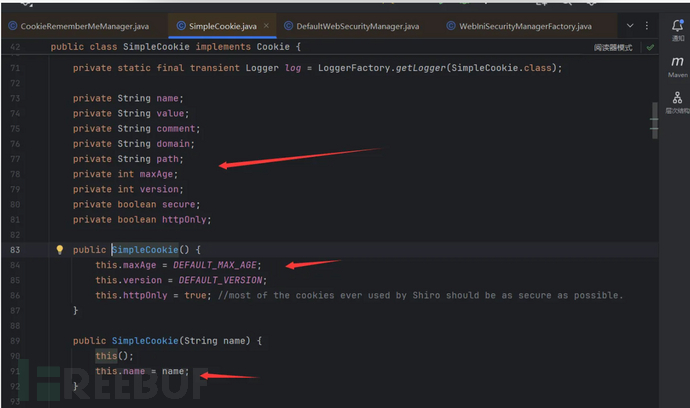Toggle Reader Mode (阅读器模式)
This screenshot has height=408, width=690.
613,47
